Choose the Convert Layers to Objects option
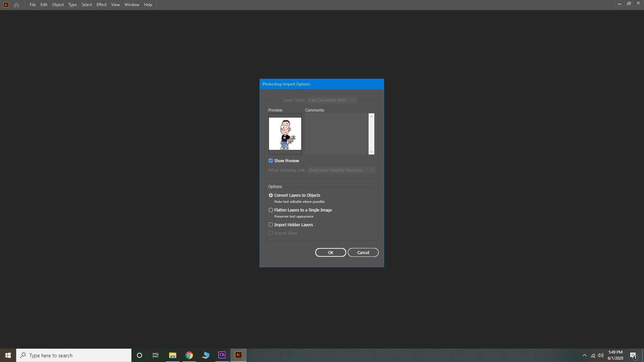The width and height of the screenshot is (644, 362). [271, 195]
